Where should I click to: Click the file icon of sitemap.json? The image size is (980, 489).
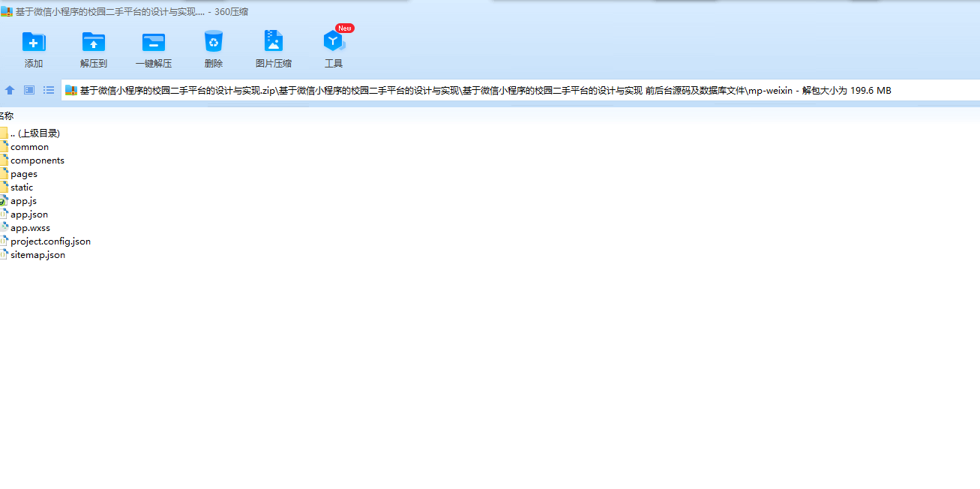[x=4, y=255]
